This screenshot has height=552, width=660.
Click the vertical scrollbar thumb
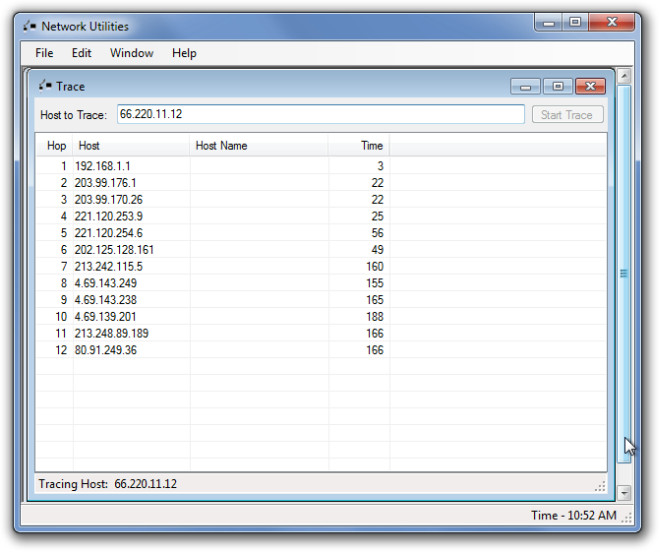click(x=624, y=274)
